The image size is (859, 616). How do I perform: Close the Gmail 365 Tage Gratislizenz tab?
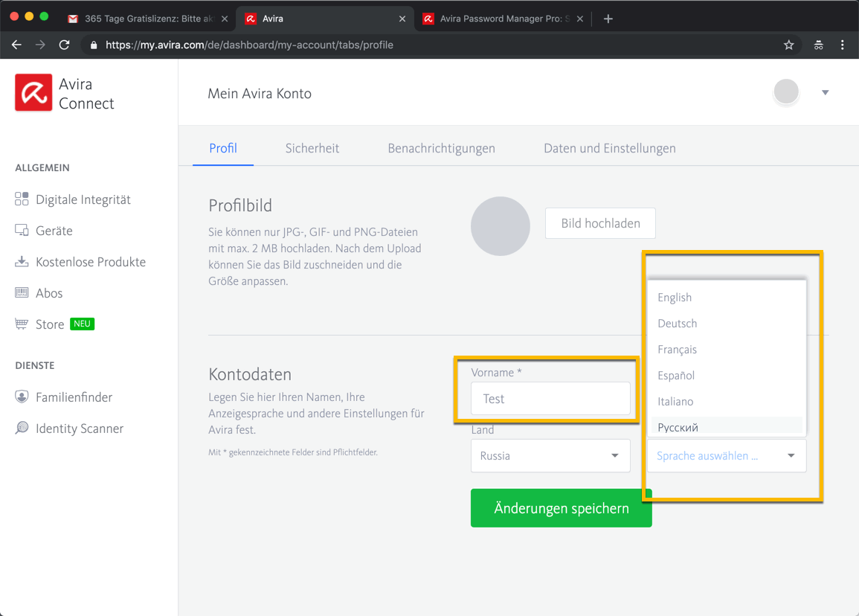(225, 19)
